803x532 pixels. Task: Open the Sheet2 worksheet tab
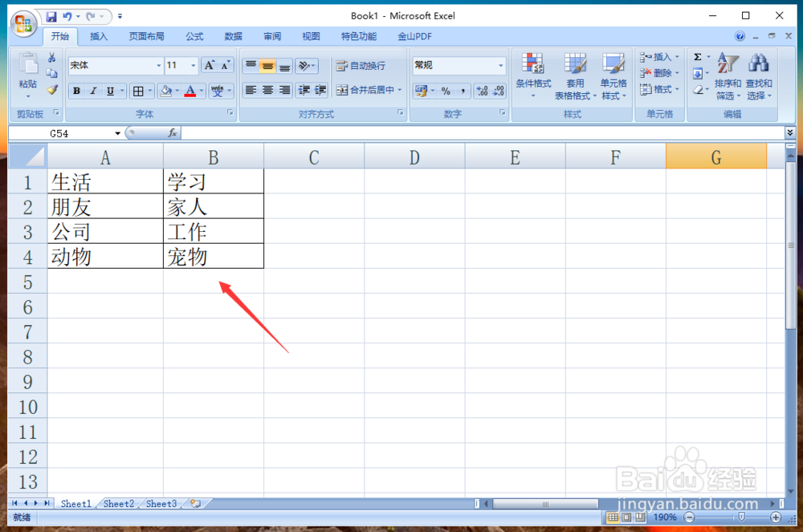119,504
